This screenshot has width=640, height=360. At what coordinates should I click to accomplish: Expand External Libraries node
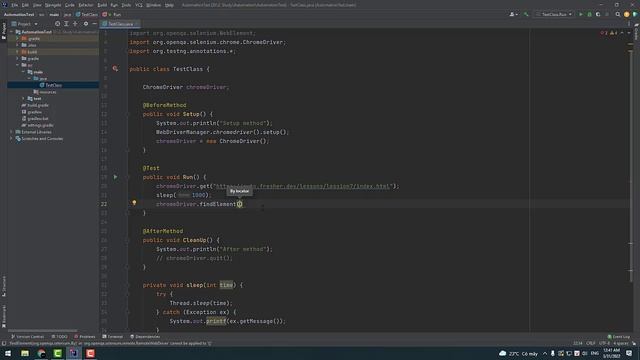[11, 132]
